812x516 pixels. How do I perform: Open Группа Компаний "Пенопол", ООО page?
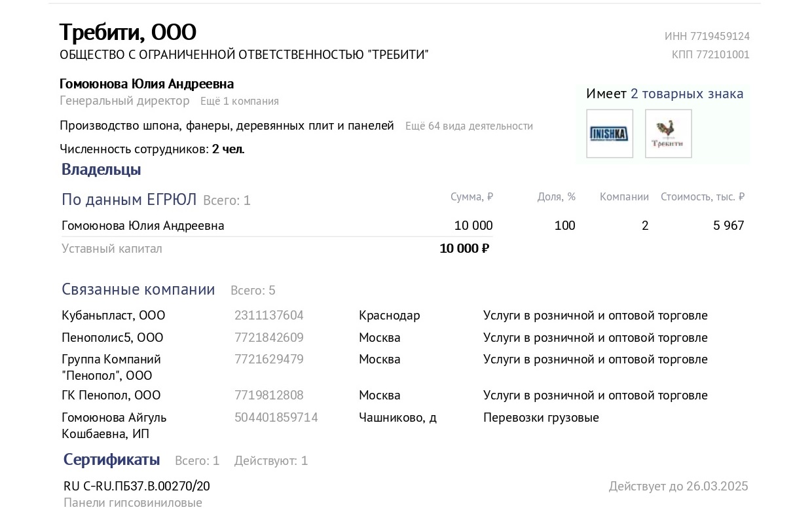point(111,367)
